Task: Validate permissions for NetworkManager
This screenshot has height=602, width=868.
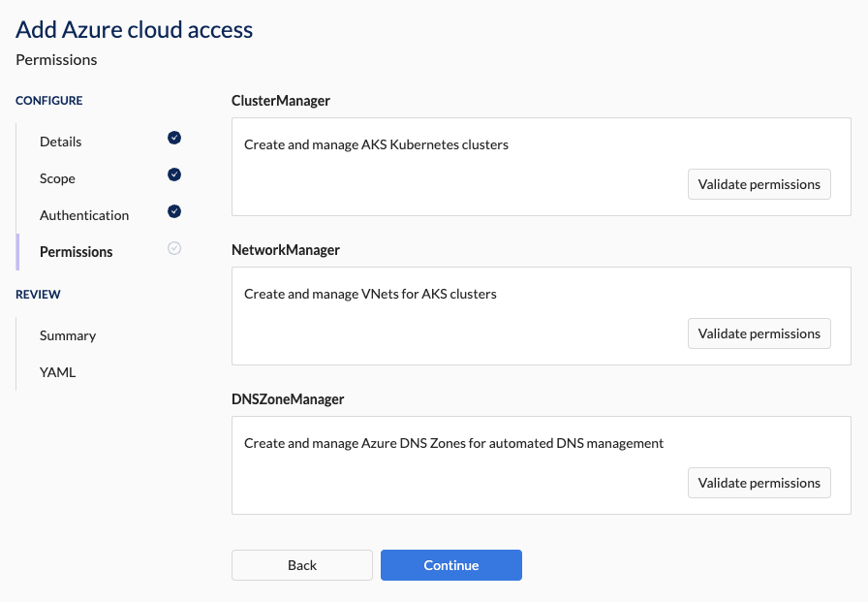Action: click(759, 333)
